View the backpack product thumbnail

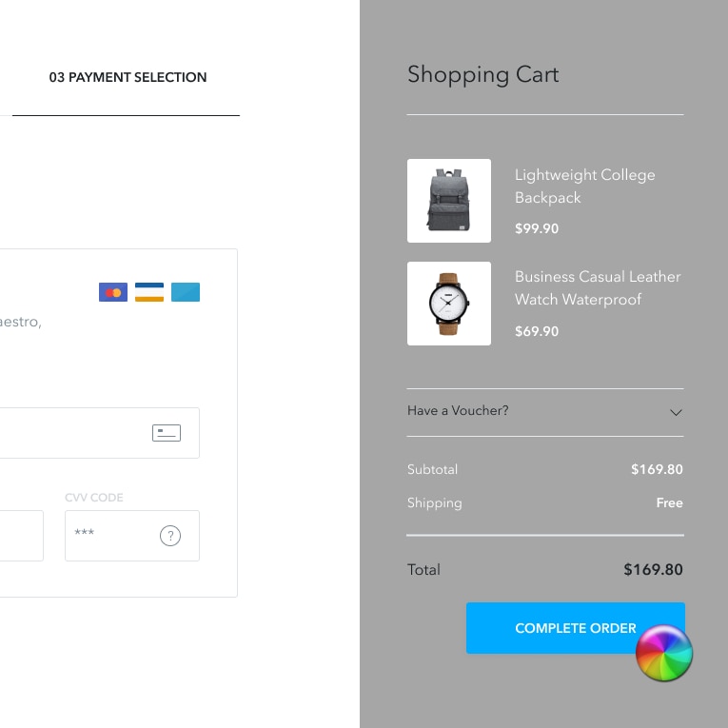pyautogui.click(x=449, y=201)
